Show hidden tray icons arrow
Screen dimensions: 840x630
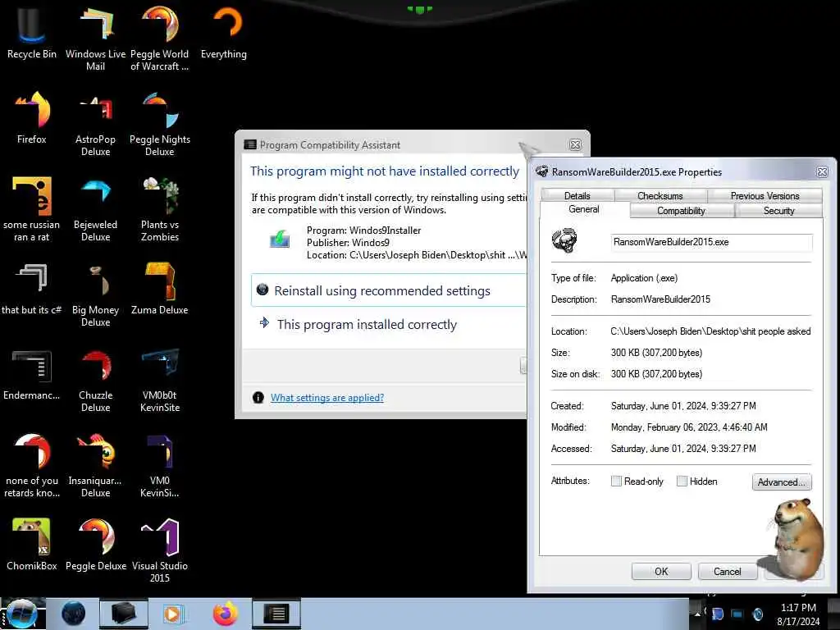pyautogui.click(x=697, y=614)
